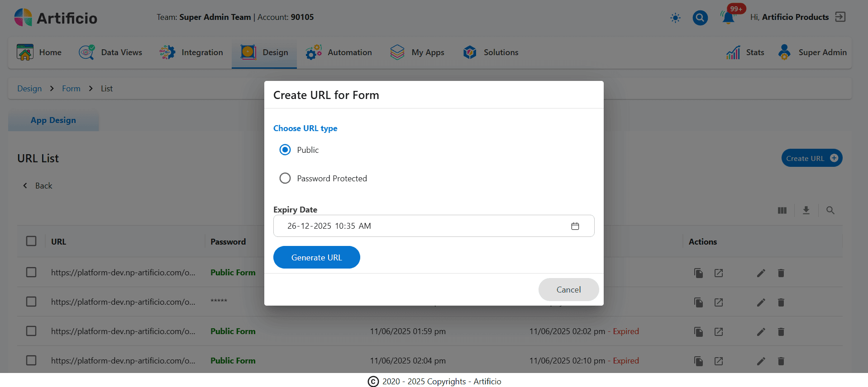
Task: Open the Data Views menu
Action: (x=110, y=52)
